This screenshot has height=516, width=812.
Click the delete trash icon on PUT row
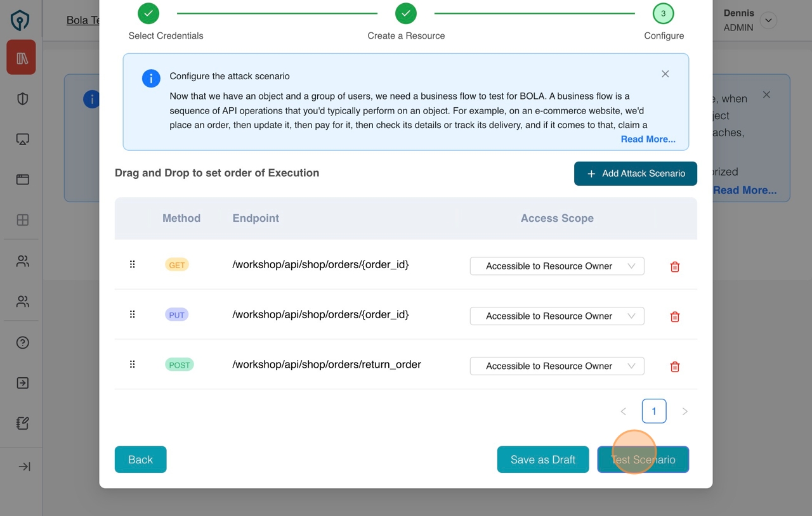point(674,316)
